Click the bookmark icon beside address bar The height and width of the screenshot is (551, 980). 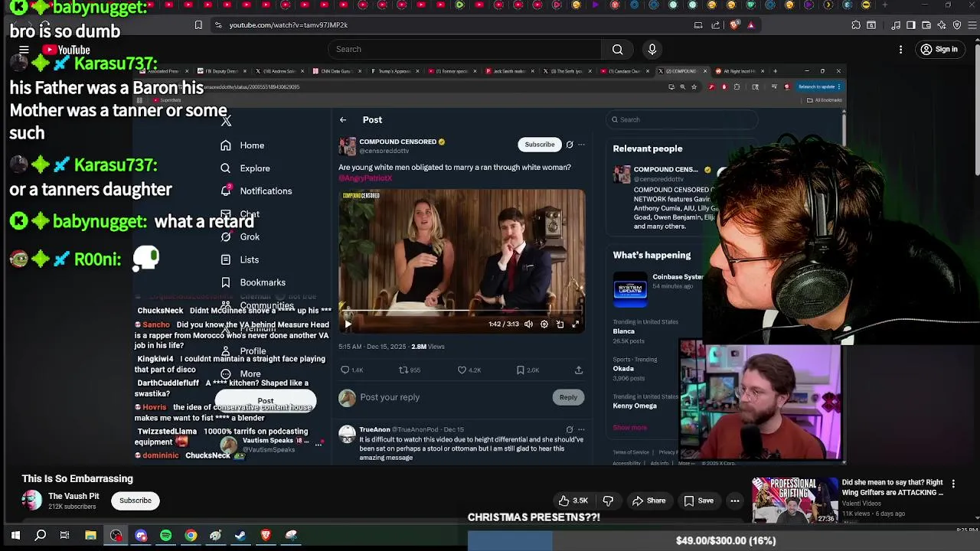click(198, 24)
